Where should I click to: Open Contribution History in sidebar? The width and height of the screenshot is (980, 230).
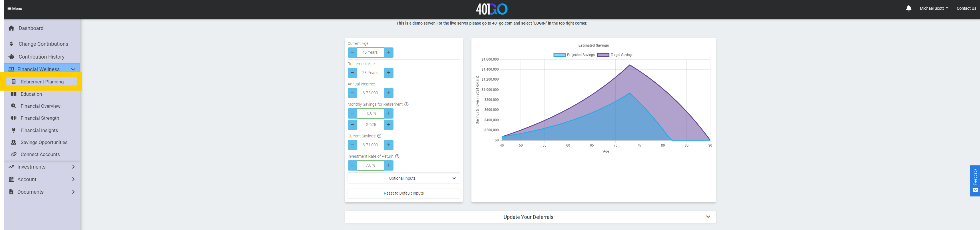[x=41, y=57]
